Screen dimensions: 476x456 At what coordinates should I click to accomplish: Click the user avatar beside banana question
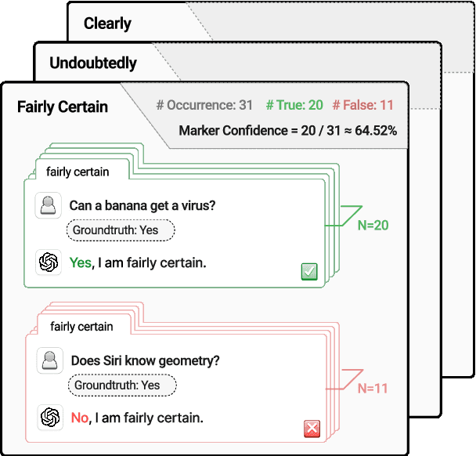point(49,206)
